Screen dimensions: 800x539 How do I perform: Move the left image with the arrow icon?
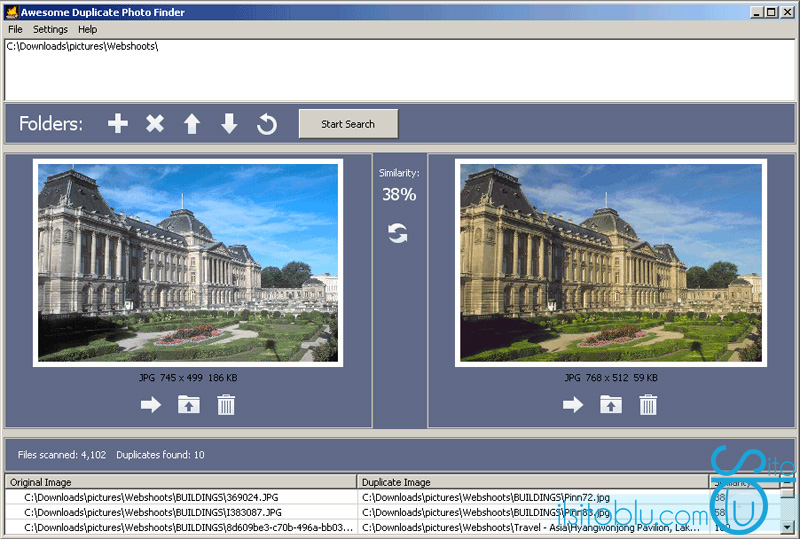(151, 405)
